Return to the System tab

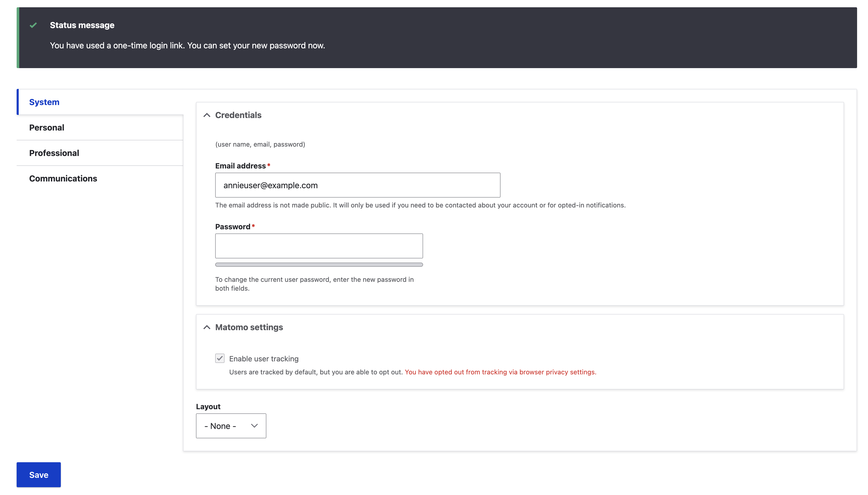coord(44,102)
